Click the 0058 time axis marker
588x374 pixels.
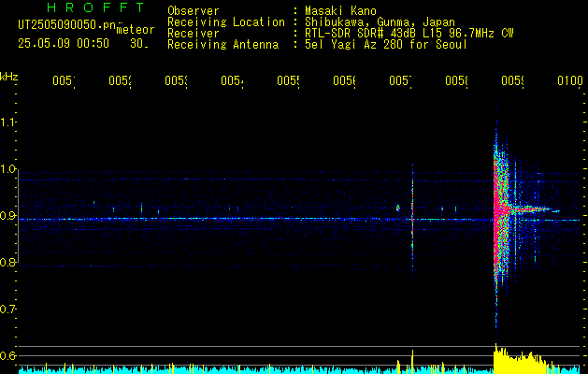456,80
